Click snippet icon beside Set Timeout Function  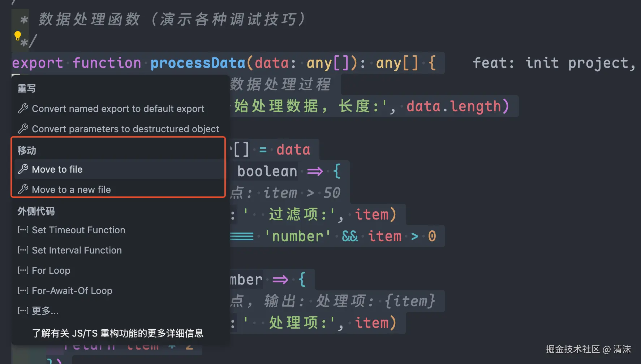(23, 230)
